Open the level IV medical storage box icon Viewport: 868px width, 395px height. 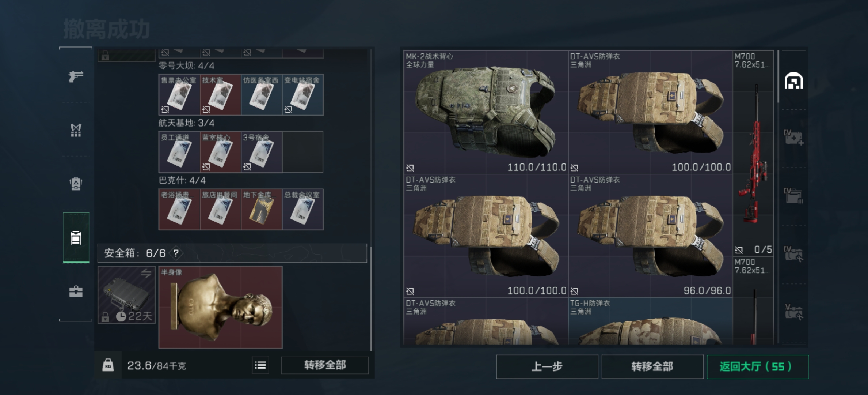coord(793,138)
